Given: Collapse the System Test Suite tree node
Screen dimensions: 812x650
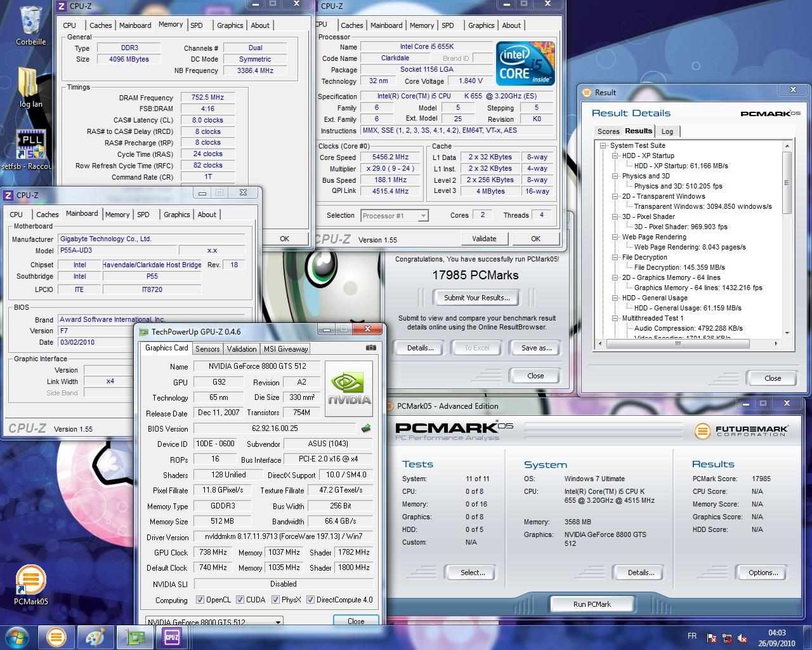Looking at the screenshot, I should click(x=603, y=145).
